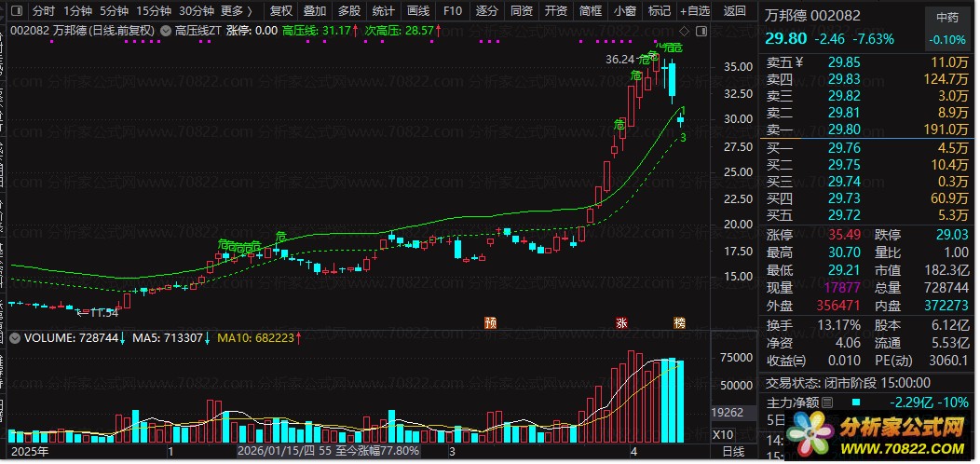Click the 高压线ZT indicator name
Screen dimensions: 980x464
(x=197, y=30)
